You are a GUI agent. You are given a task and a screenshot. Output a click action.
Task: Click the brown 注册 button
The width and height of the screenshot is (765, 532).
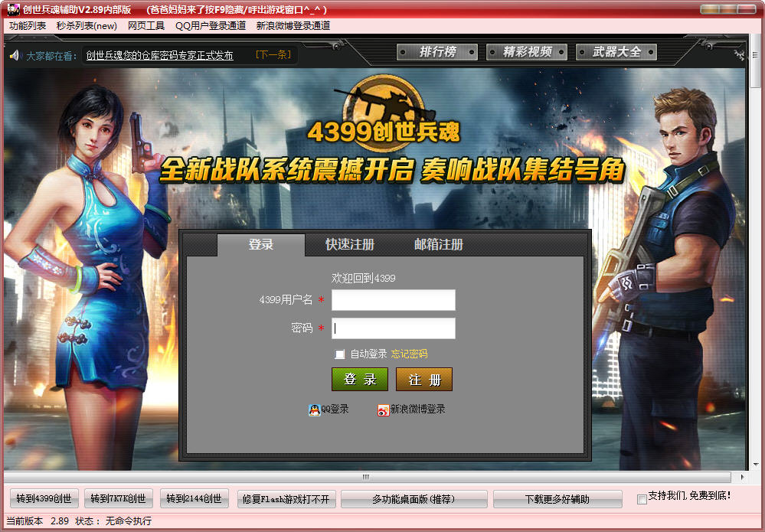point(424,380)
